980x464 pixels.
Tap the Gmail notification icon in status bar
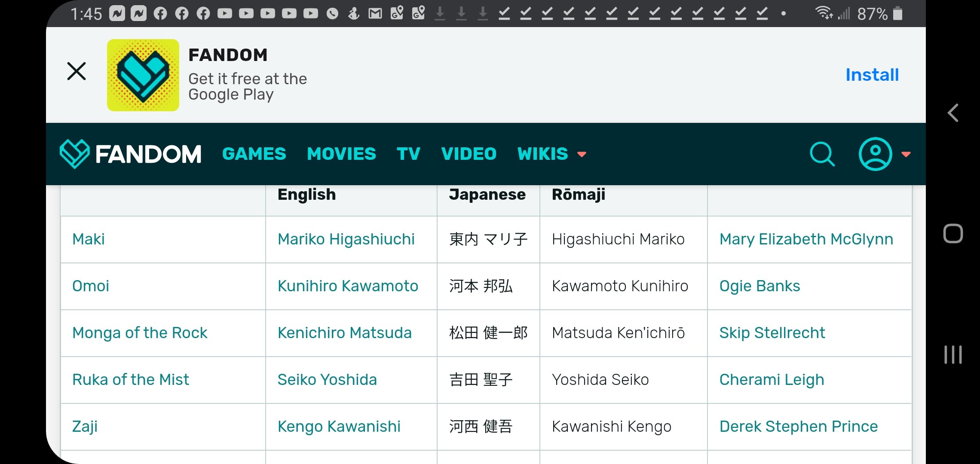point(375,14)
